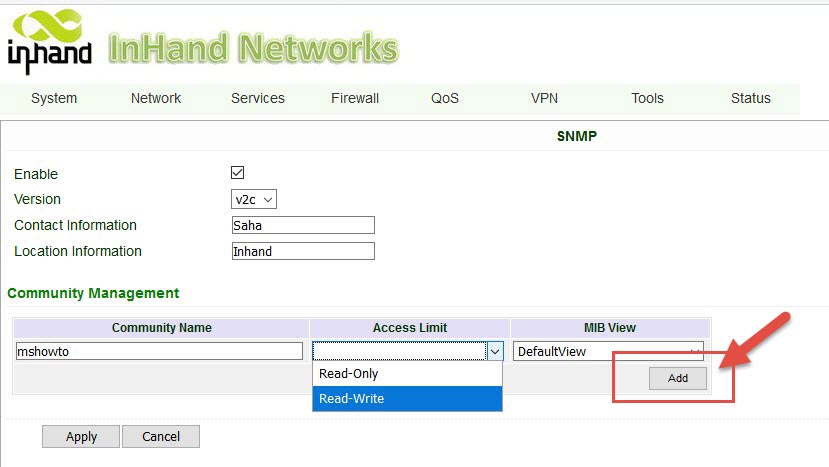Click the Community Management section heading
This screenshot has width=829, height=467.
(x=93, y=293)
